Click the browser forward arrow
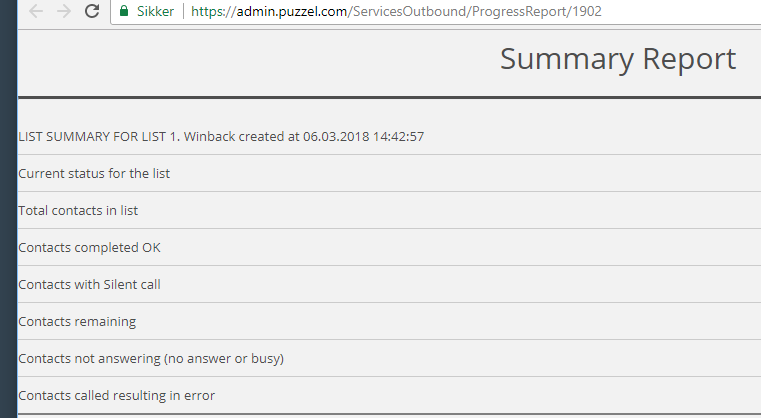Screen dimensions: 761x418 [63, 12]
